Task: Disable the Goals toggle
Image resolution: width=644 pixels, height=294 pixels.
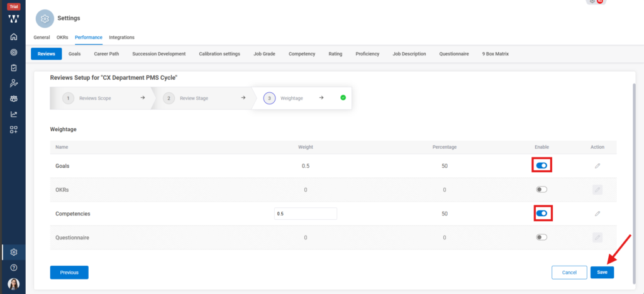Action: [x=541, y=166]
